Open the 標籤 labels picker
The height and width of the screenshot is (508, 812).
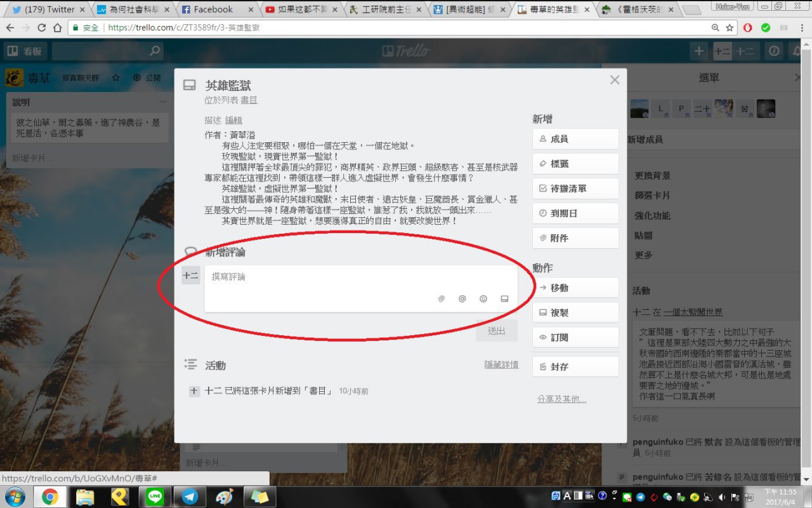click(x=575, y=164)
